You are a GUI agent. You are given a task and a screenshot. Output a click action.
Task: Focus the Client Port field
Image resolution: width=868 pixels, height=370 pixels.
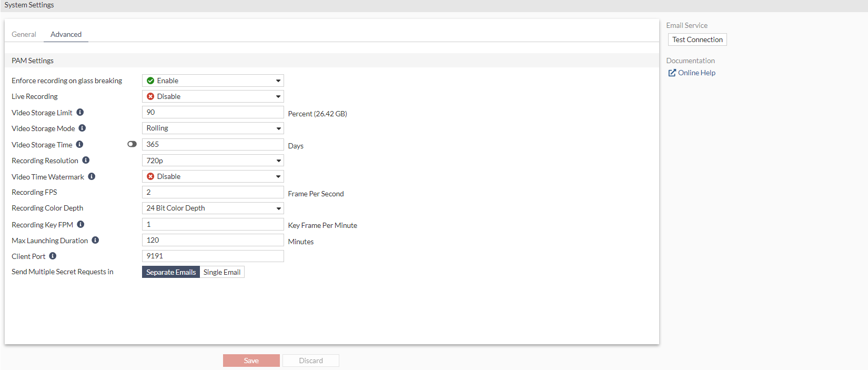(213, 256)
